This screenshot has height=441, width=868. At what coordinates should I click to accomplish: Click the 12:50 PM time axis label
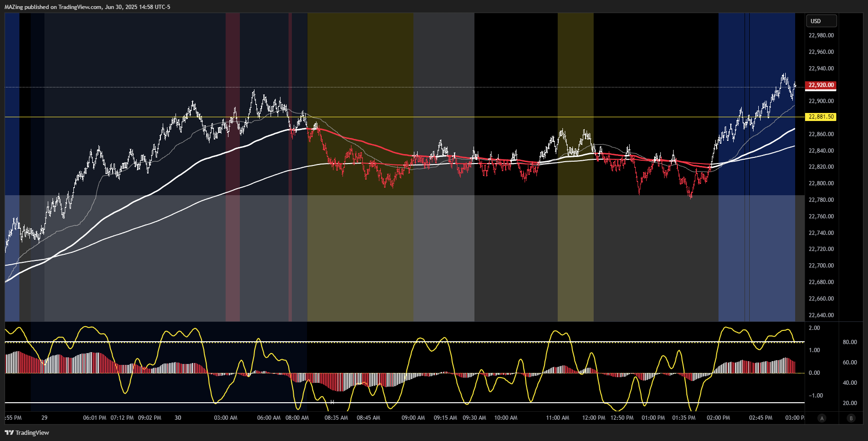coord(622,418)
